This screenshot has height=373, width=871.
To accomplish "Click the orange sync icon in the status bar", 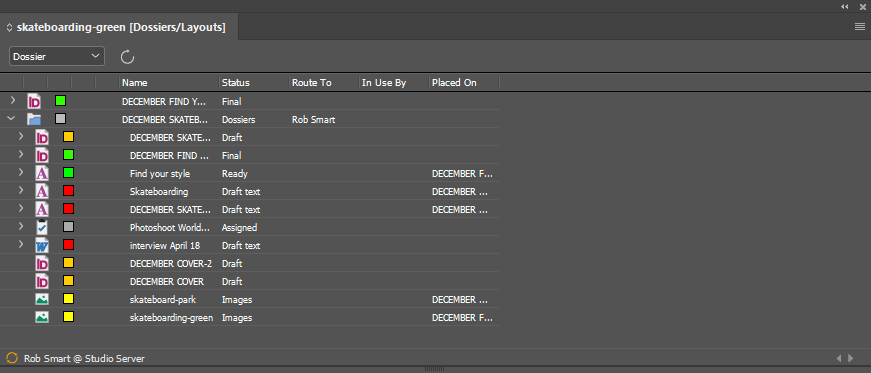I will (12, 358).
